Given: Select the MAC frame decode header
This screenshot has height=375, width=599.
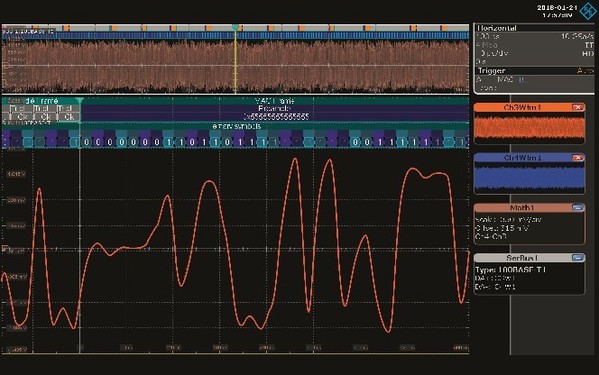Looking at the screenshot, I should [x=274, y=101].
